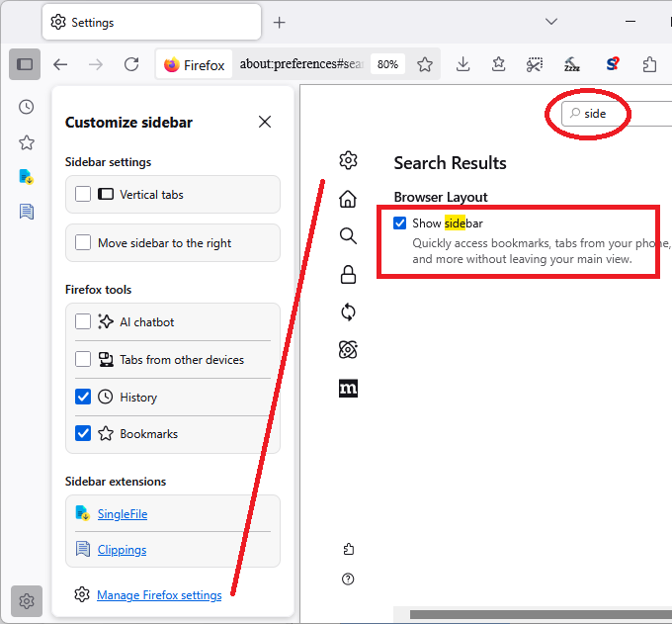Uncheck Show sidebar checkbox
This screenshot has height=624, width=672.
[x=399, y=223]
